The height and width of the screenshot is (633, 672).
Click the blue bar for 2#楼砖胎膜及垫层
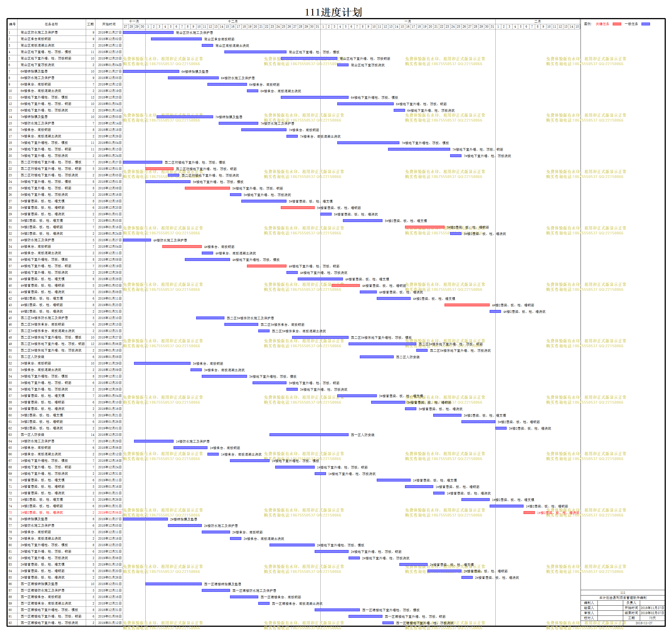[x=145, y=519]
